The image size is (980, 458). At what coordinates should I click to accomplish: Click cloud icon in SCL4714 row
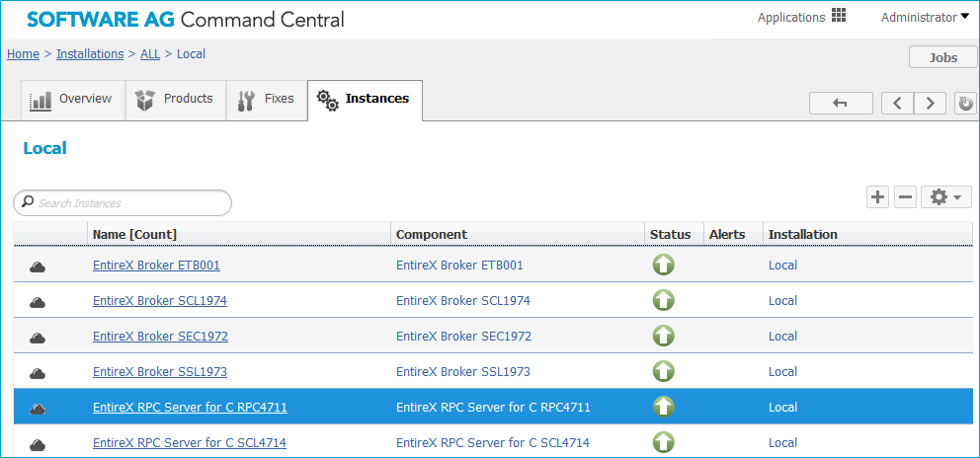[38, 445]
